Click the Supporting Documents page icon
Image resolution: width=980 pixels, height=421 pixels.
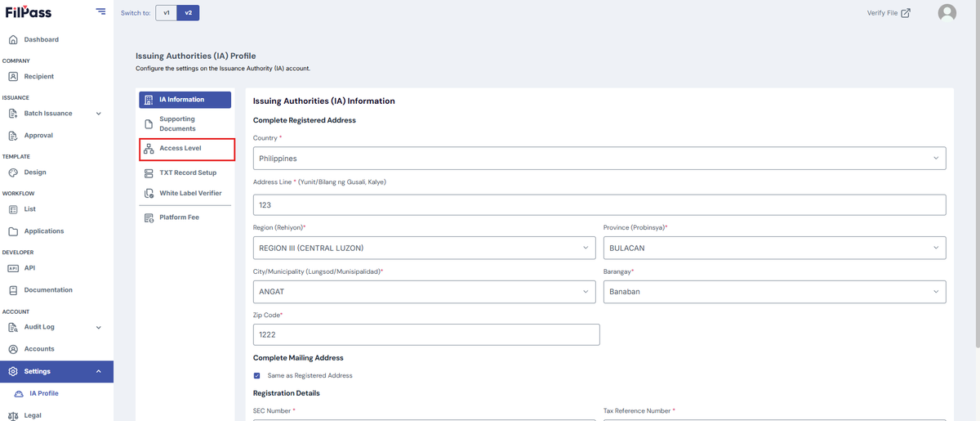pos(149,124)
